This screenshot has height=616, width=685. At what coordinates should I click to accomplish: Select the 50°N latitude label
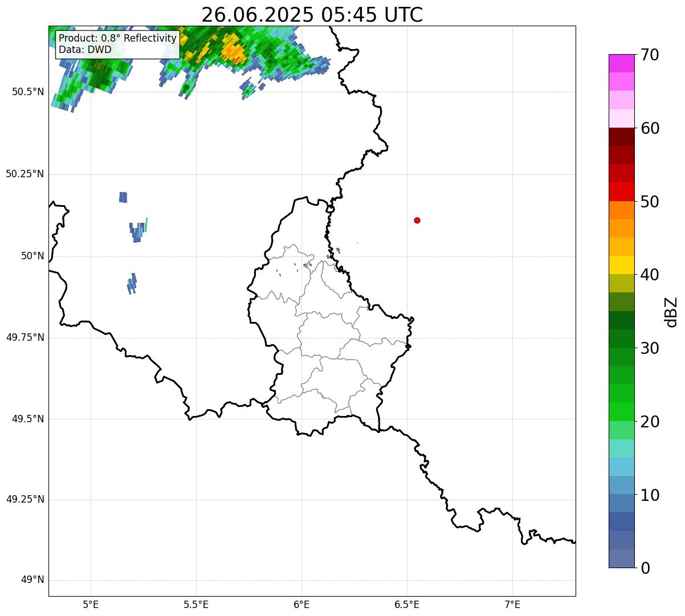[32, 256]
